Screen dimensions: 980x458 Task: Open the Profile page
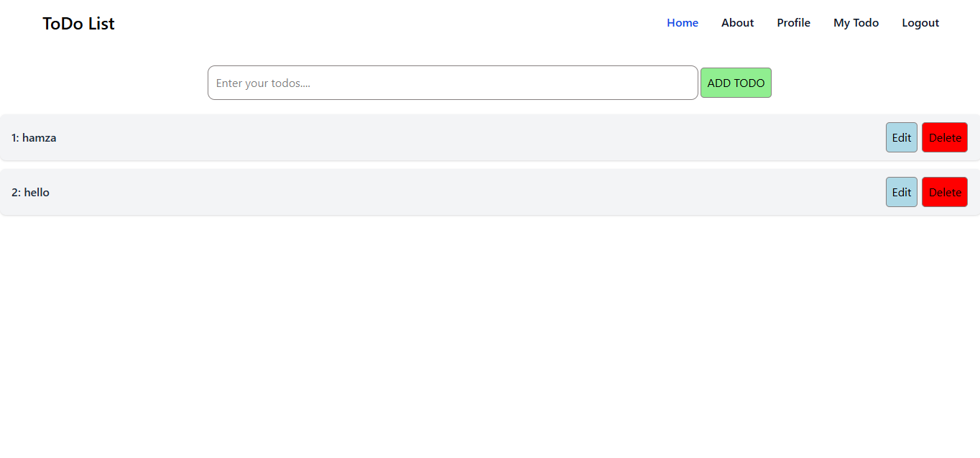coord(793,22)
